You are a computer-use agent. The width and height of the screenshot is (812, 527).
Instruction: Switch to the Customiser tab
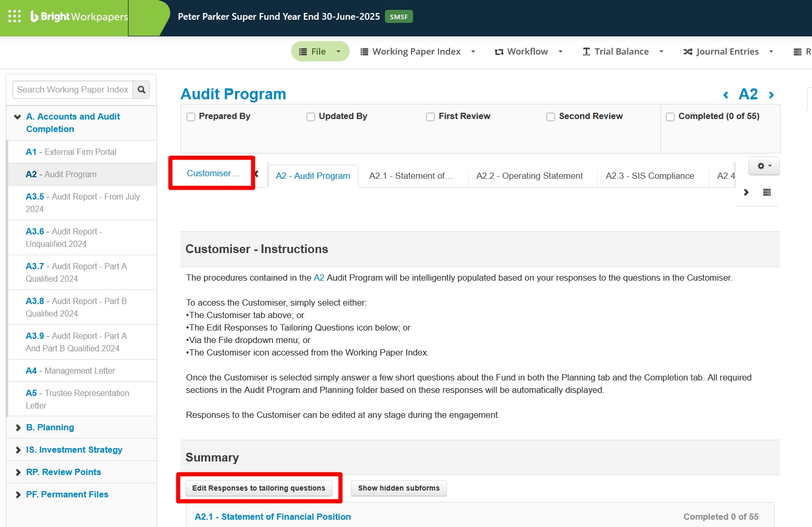pyautogui.click(x=213, y=173)
